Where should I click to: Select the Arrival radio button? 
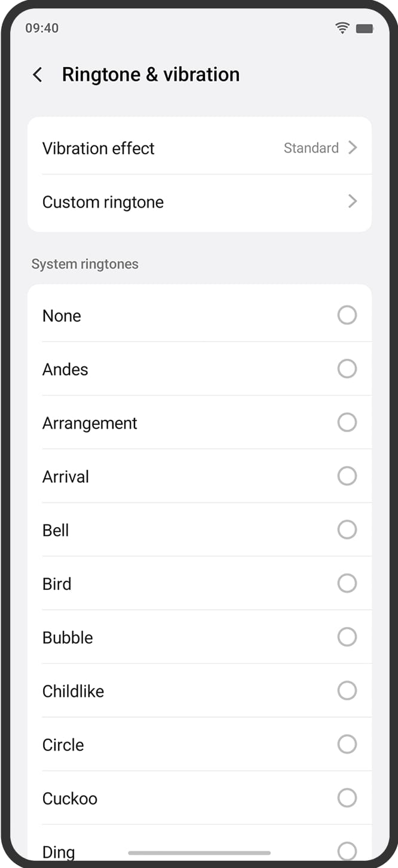[347, 476]
